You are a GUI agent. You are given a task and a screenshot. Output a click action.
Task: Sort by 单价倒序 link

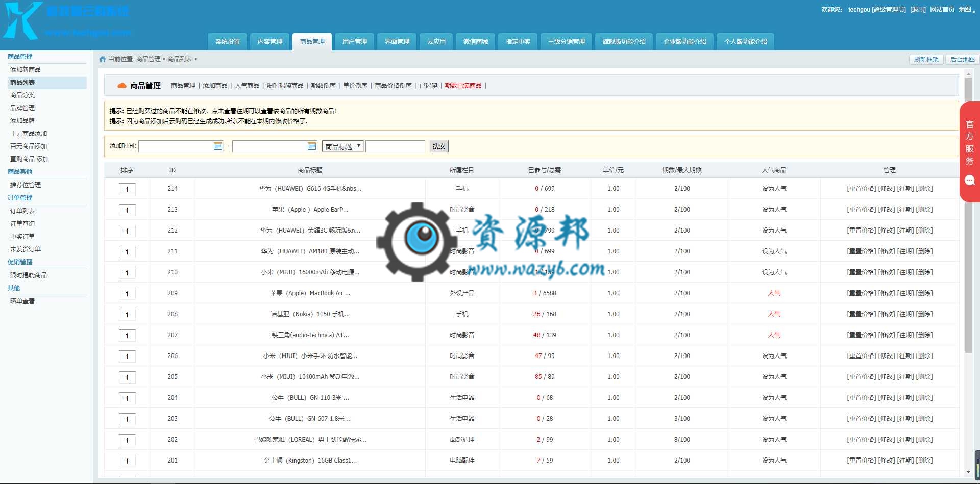tap(355, 86)
